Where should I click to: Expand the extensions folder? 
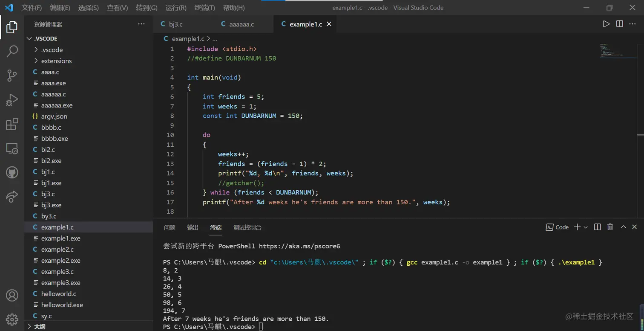point(36,61)
